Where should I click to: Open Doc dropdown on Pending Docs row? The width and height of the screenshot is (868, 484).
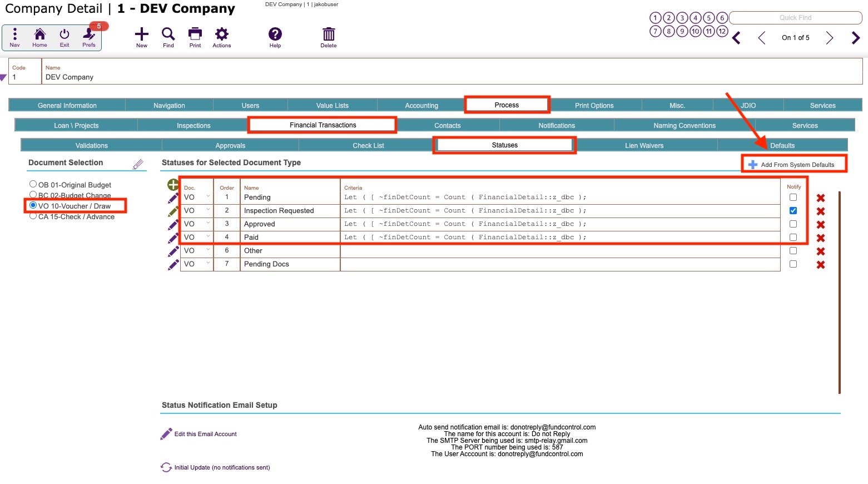tap(208, 263)
